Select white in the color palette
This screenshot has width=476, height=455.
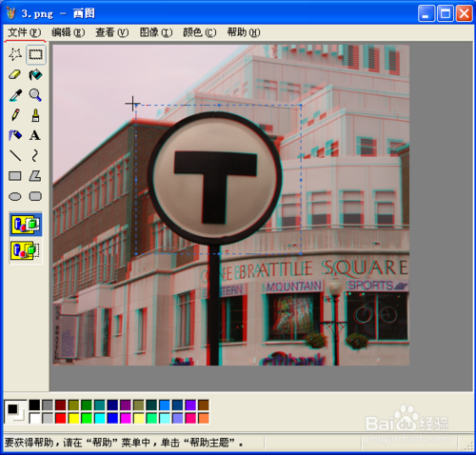pyautogui.click(x=34, y=418)
